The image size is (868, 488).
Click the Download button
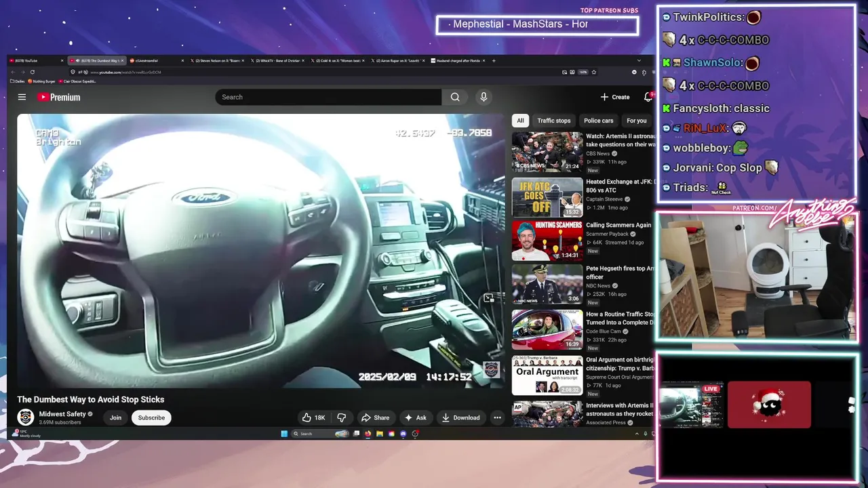pos(460,418)
